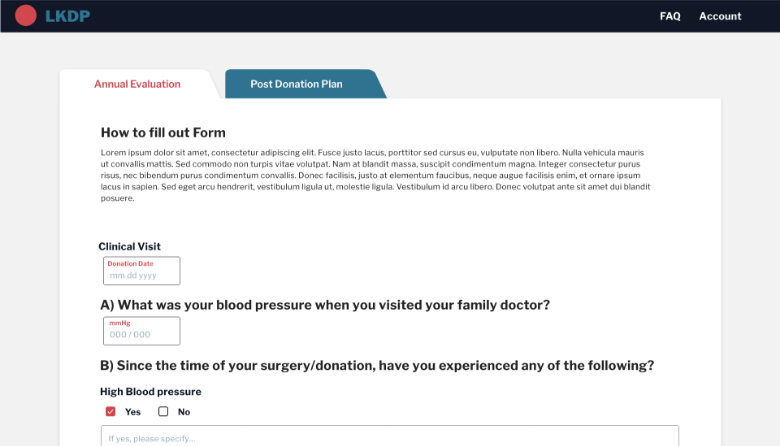Uncheck the Yes checkbox for High Blood pressure
780x446 pixels.
(x=110, y=412)
